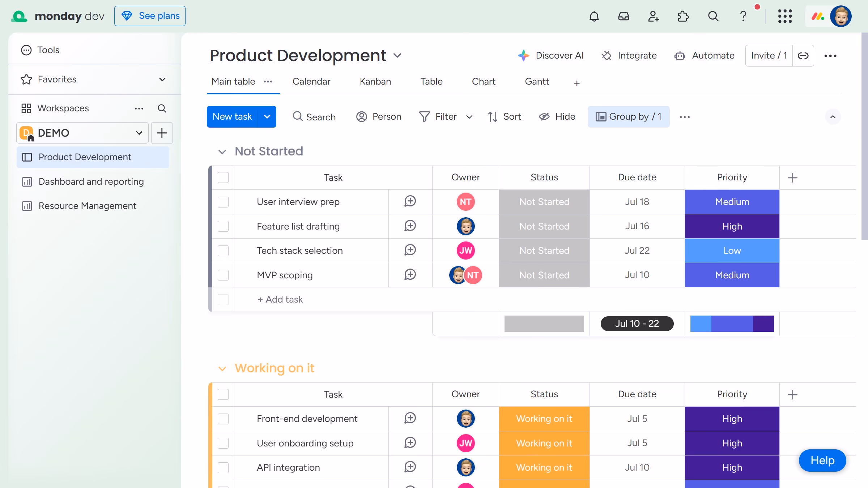Click the user profile avatar
The height and width of the screenshot is (488, 868).
pos(841,16)
